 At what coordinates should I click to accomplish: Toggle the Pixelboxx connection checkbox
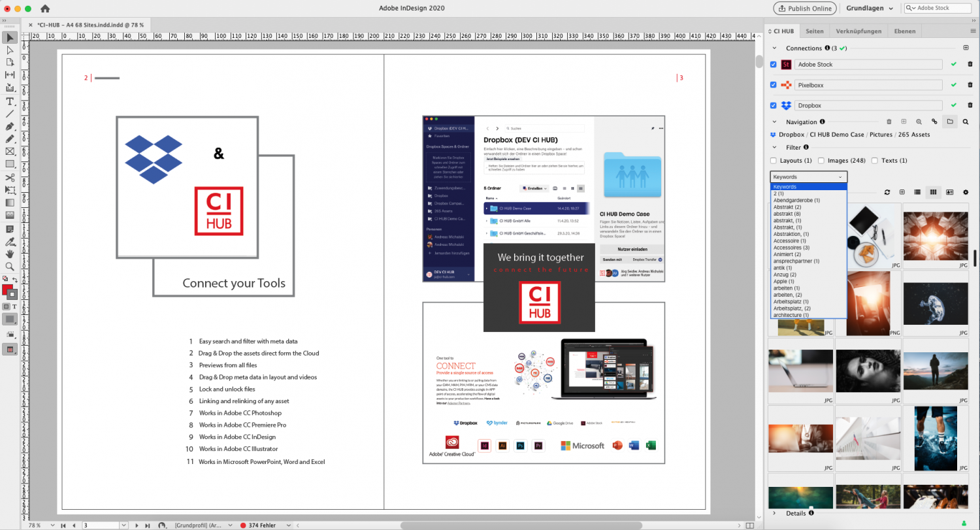coord(774,85)
